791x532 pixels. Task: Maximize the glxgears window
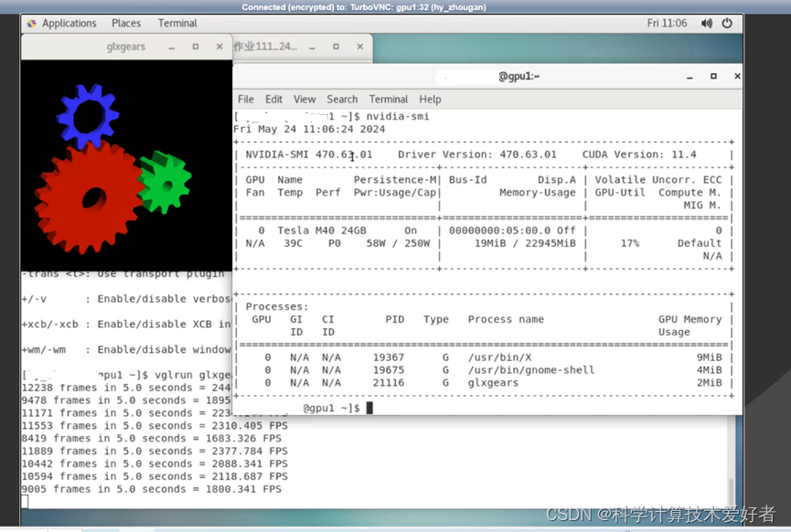(195, 47)
